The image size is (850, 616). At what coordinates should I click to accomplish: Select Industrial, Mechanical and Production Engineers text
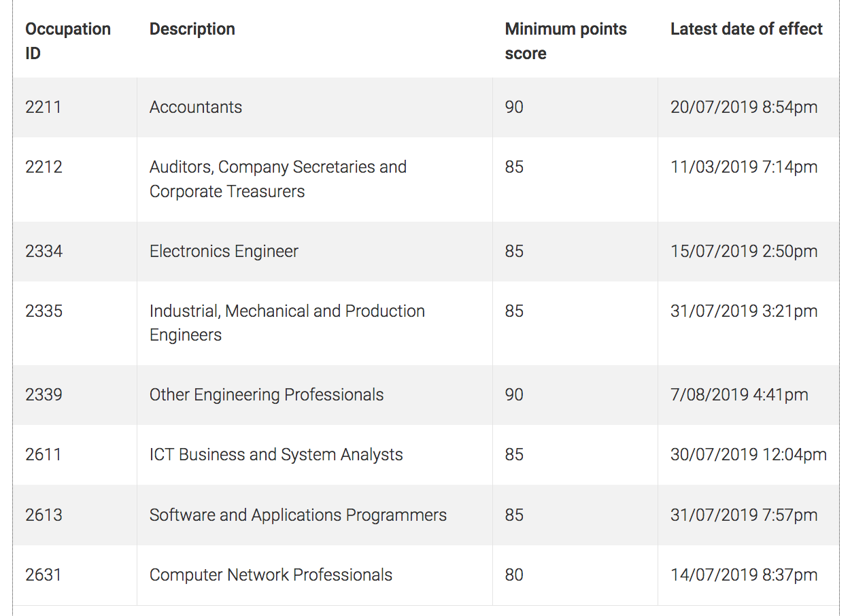pyautogui.click(x=287, y=323)
